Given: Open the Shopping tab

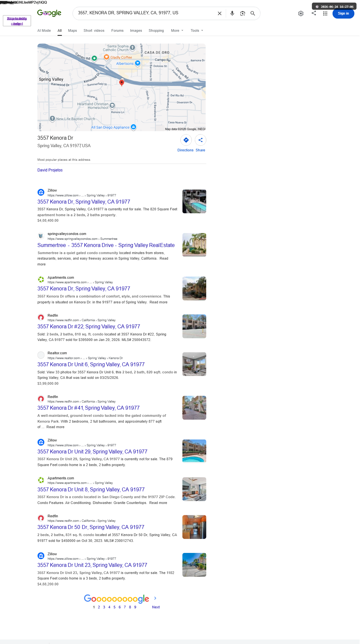Looking at the screenshot, I should coord(156,30).
